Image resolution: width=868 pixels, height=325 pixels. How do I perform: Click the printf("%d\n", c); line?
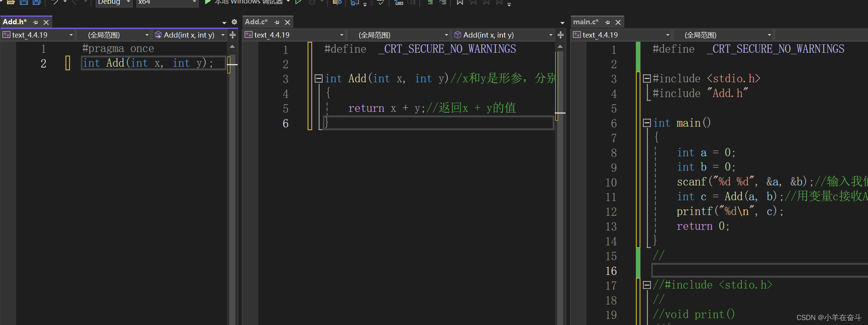(730, 211)
